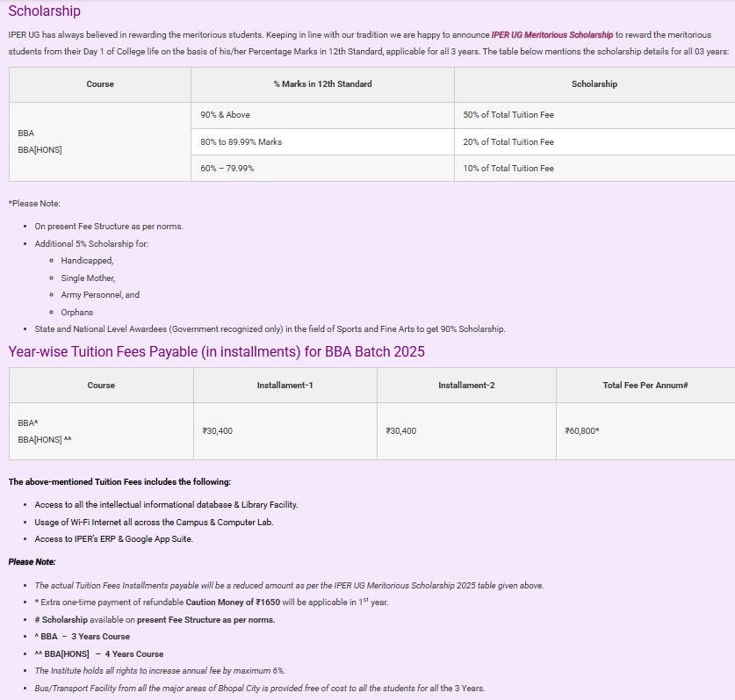This screenshot has height=700, width=735.
Task: Click the ₹60,800* total fee cell
Action: click(x=582, y=431)
